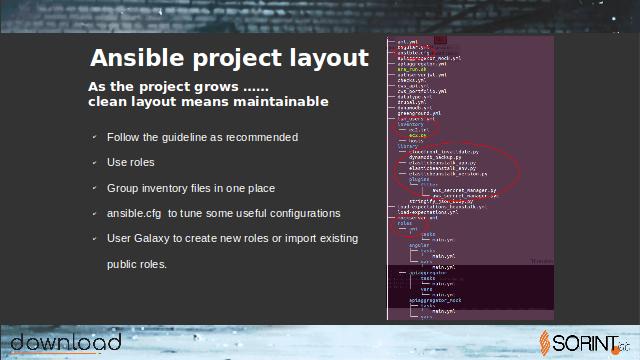Select the 'Ansible project layout' slide title
640x360 pixels.
pos(229,58)
